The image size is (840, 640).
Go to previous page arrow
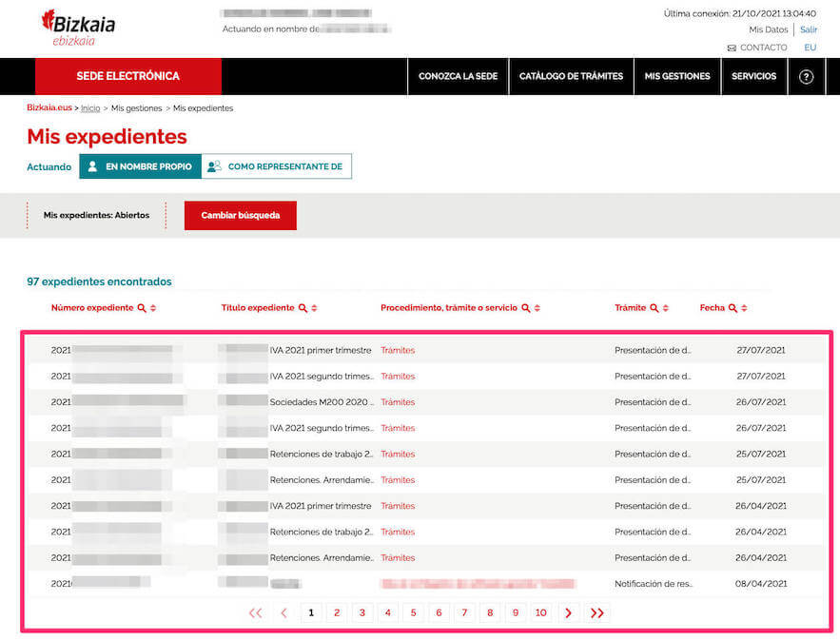283,612
